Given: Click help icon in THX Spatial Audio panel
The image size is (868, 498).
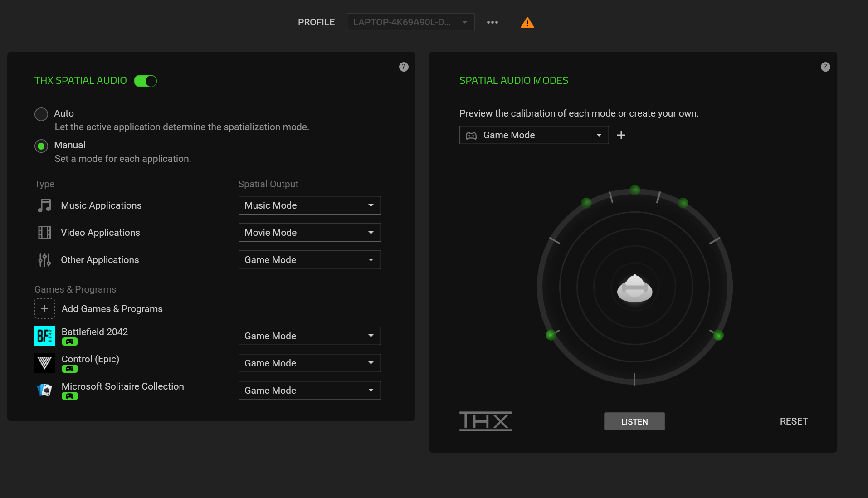Looking at the screenshot, I should pos(404,67).
